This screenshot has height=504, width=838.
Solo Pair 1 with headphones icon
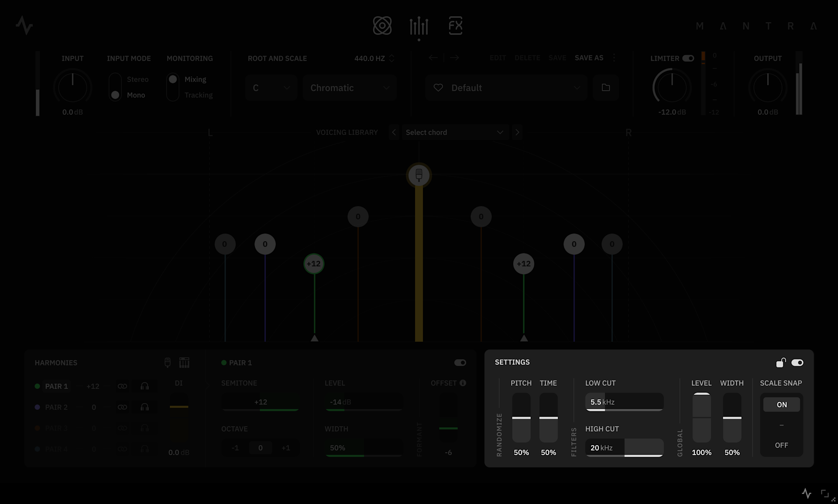[144, 386]
